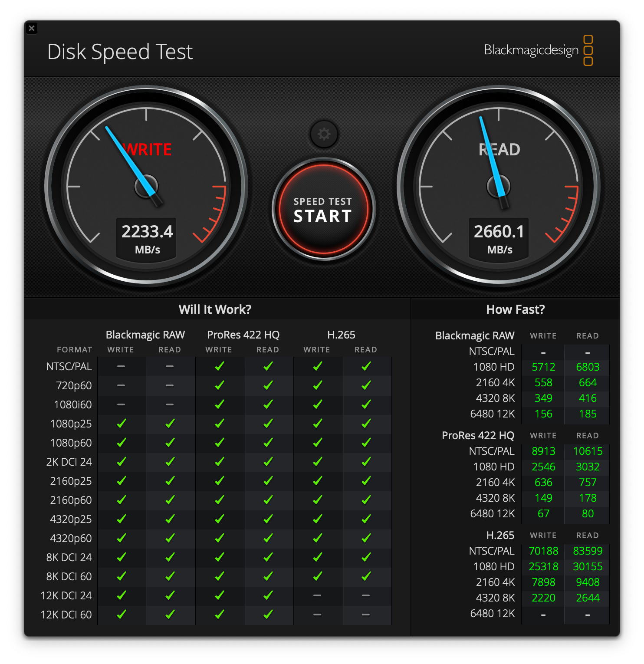Click the ProRes 6480 12K read value 80
Screen dimensions: 644x664
tap(588, 514)
